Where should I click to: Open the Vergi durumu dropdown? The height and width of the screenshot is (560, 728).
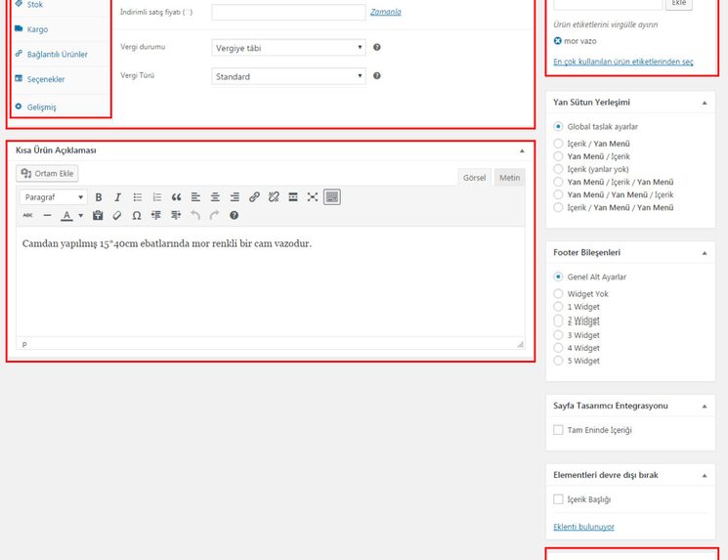288,48
